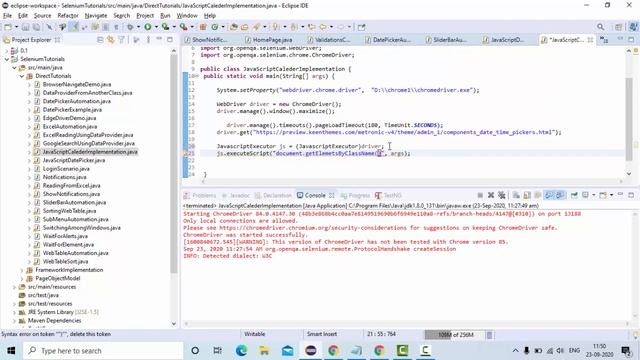
Task: Click the Smart Insert status entry
Action: pos(322,334)
